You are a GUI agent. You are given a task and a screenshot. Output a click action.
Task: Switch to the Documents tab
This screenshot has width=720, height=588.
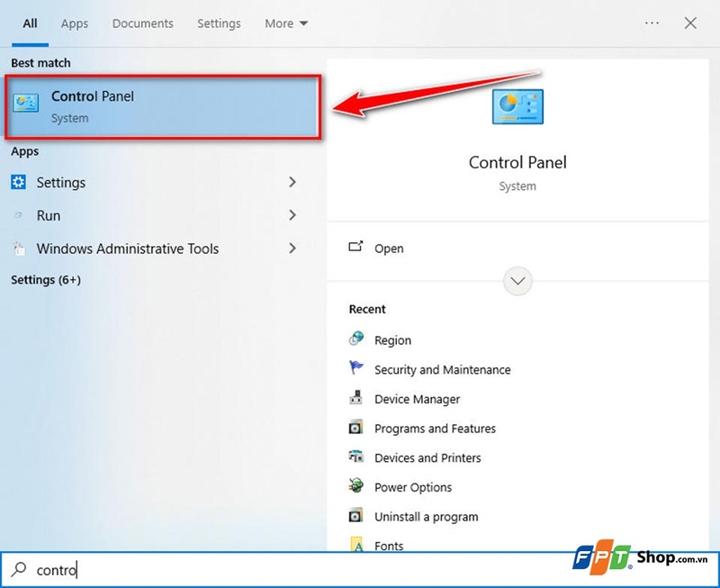143,23
